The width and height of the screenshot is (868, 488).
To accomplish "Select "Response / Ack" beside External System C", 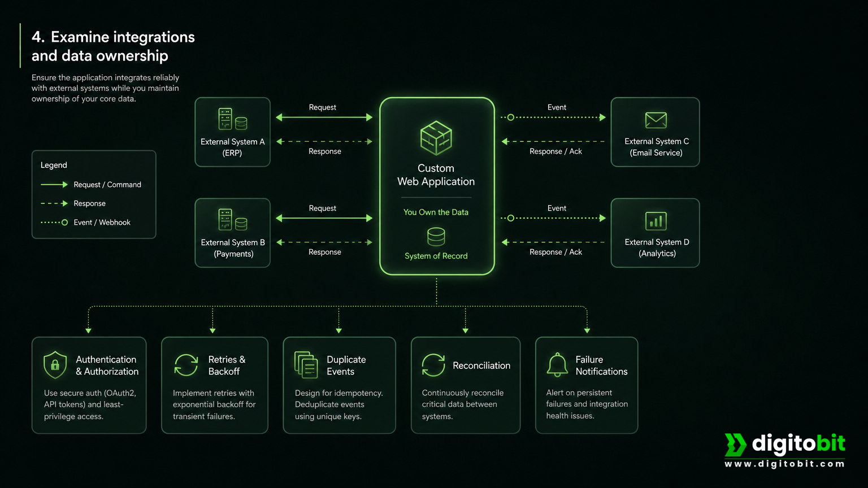I will [555, 151].
